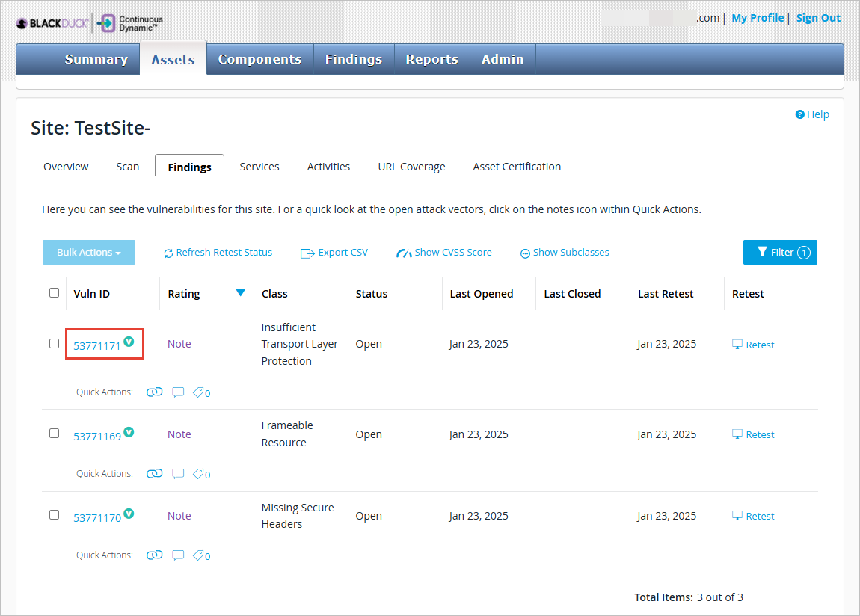Switch to the site Services tab
Viewport: 860px width, 616px height.
[x=259, y=167]
